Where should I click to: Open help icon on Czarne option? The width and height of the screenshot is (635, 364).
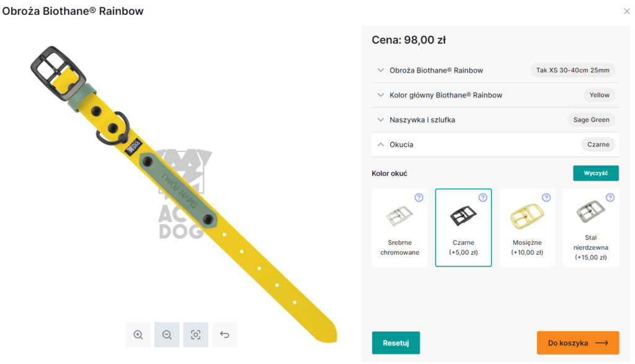click(482, 198)
